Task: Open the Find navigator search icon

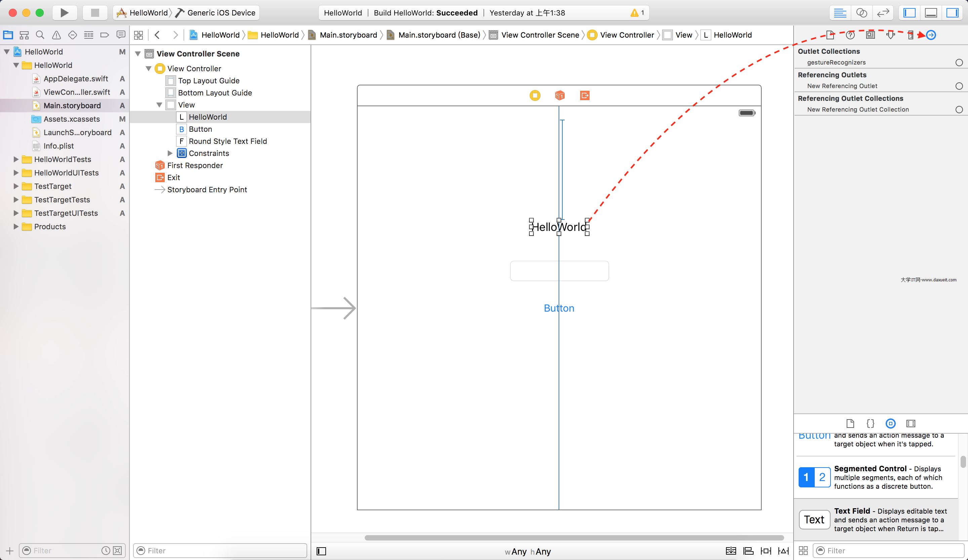Action: click(x=40, y=35)
